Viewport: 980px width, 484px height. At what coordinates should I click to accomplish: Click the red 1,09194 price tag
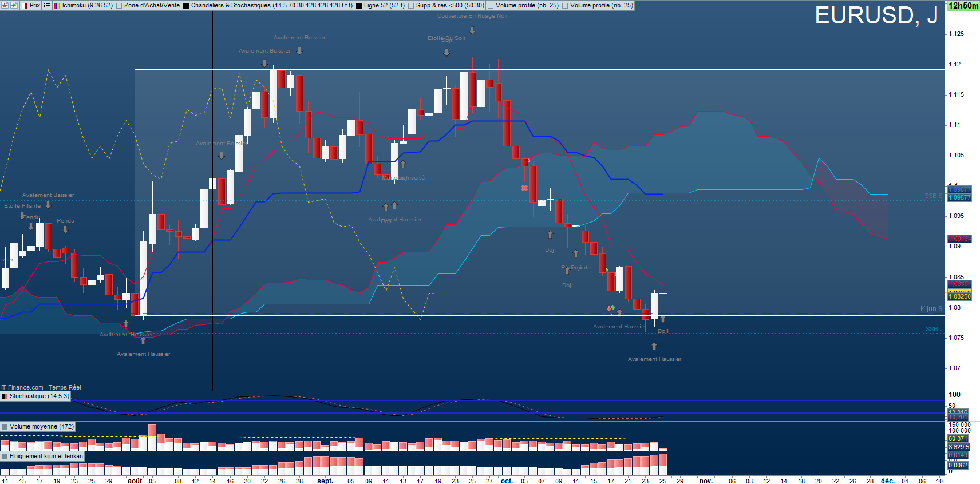pyautogui.click(x=960, y=239)
